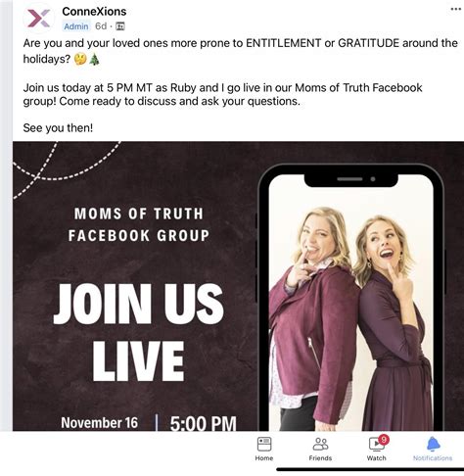Open the Watch video icon
The width and height of the screenshot is (464, 476).
pos(376,444)
